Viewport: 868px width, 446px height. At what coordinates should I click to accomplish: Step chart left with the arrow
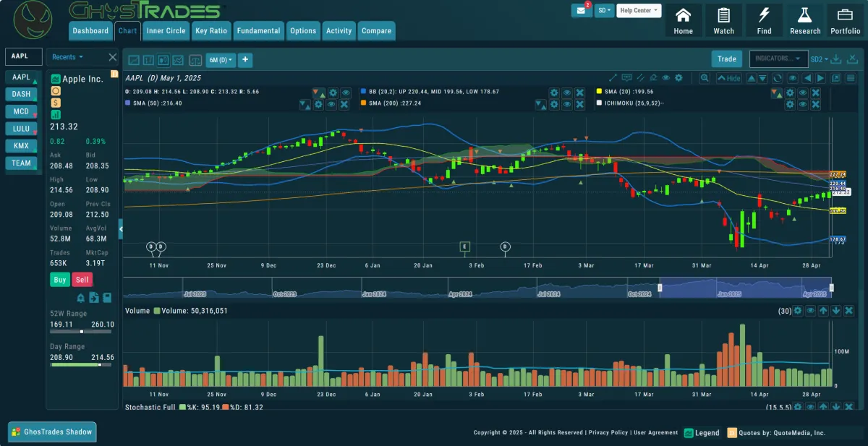pyautogui.click(x=807, y=78)
